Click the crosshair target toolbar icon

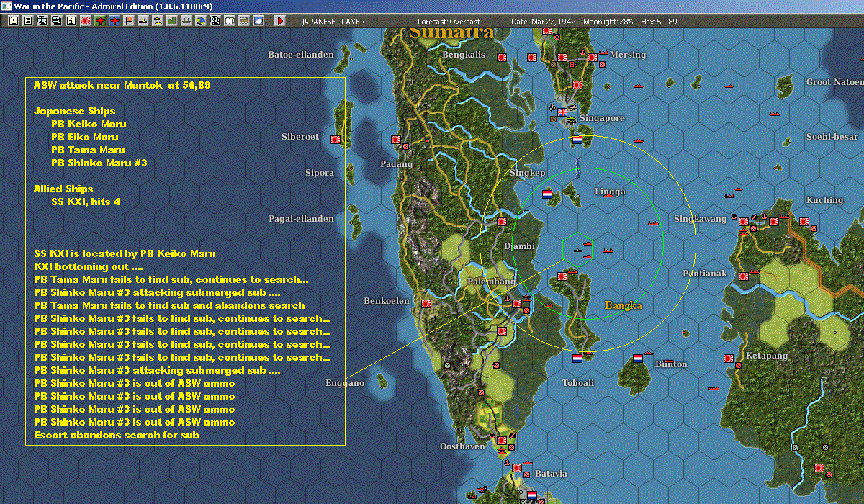click(x=215, y=21)
